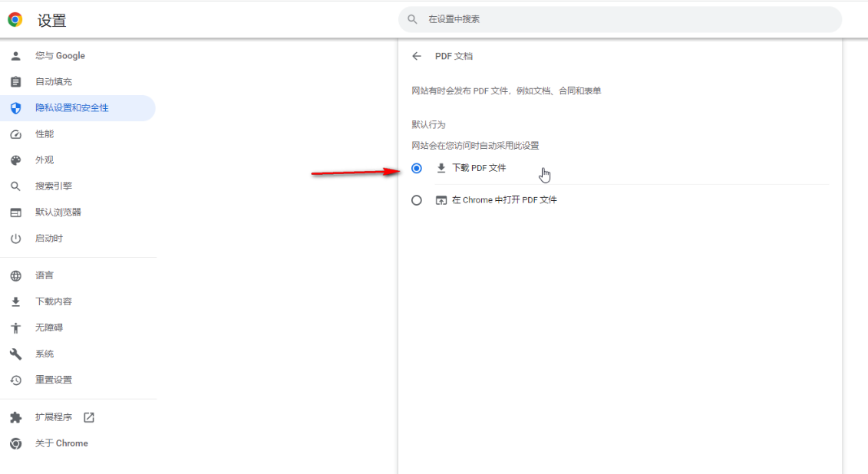Click the 默认行为 label

428,124
